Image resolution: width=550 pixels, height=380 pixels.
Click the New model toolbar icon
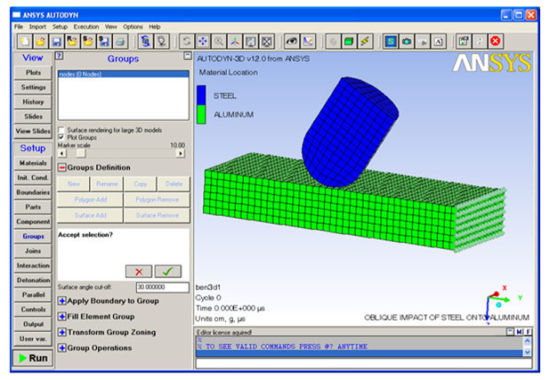(24, 41)
